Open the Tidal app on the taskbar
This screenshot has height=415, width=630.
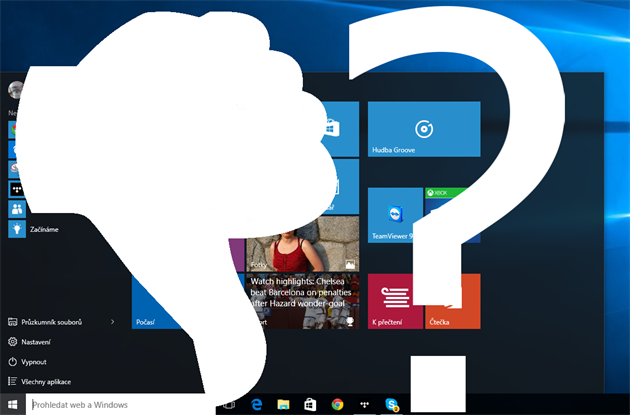[x=364, y=405]
